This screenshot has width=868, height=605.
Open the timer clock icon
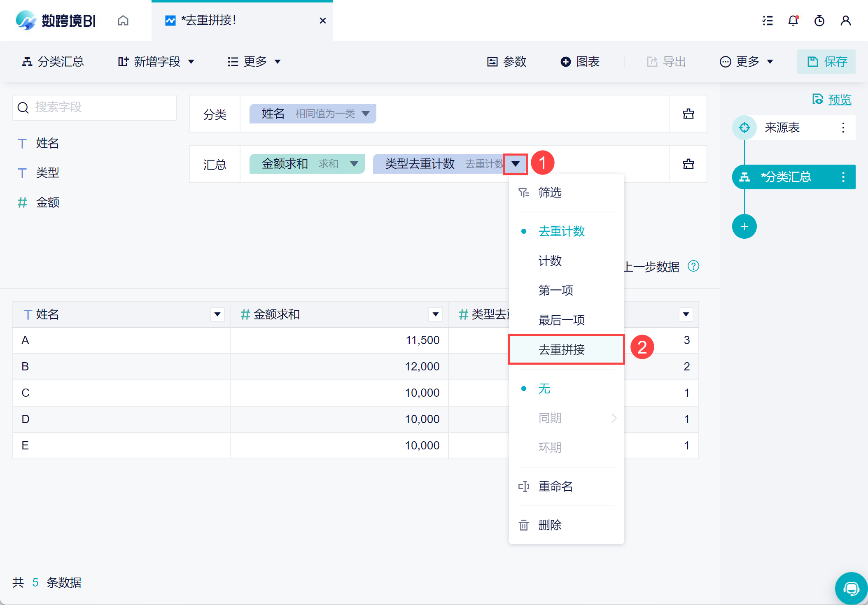pyautogui.click(x=819, y=21)
